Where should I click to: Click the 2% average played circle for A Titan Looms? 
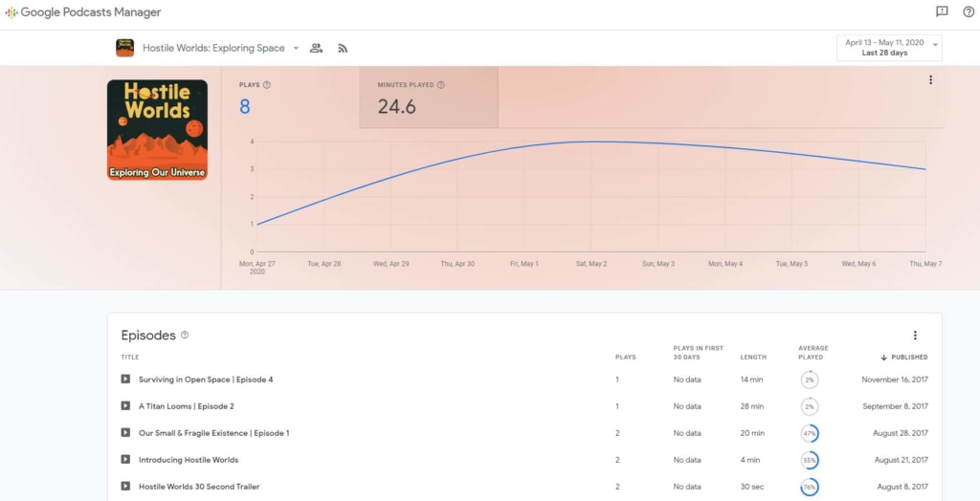810,406
